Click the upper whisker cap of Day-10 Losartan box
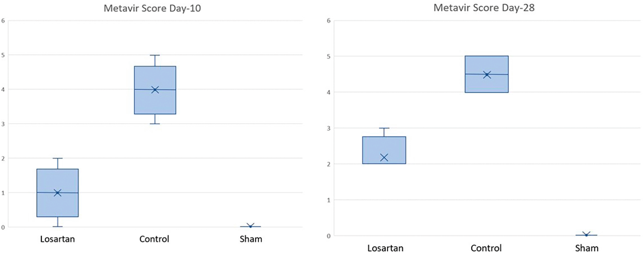Image resolution: width=644 pixels, height=257 pixels. coord(58,158)
